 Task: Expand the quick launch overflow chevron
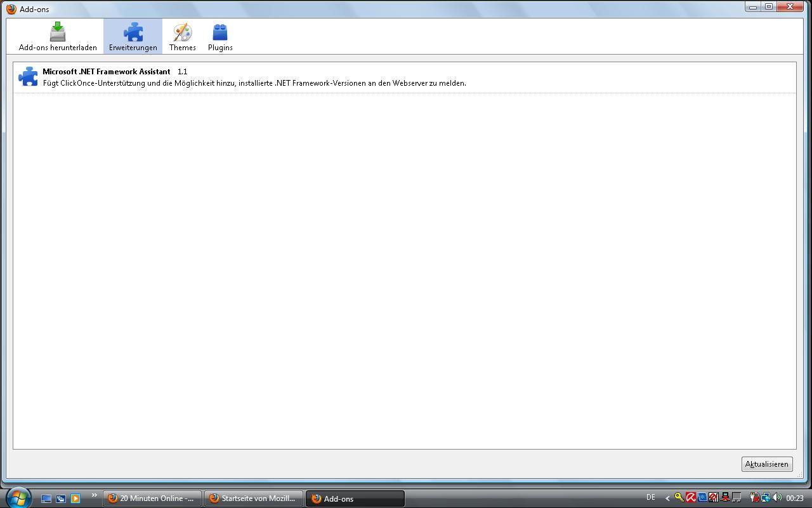[94, 495]
